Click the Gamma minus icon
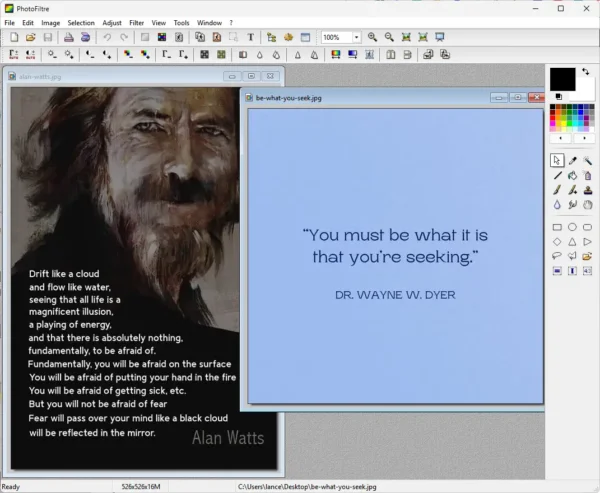The width and height of the screenshot is (600, 493). point(166,55)
